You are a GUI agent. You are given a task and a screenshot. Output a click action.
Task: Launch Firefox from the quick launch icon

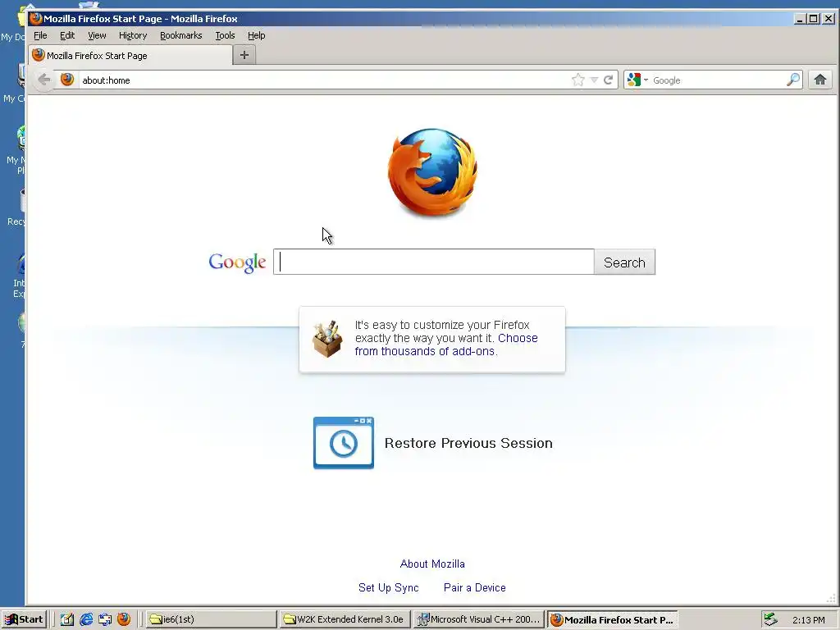[124, 619]
